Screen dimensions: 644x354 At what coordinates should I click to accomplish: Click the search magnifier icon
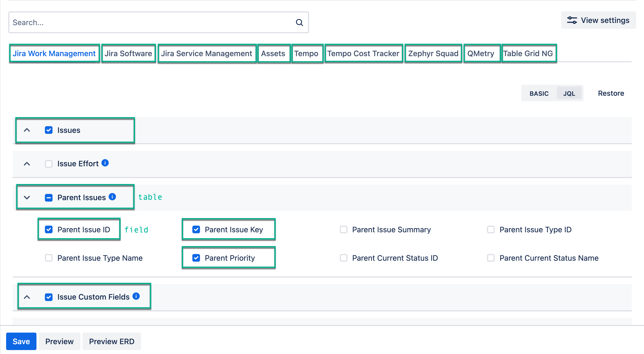point(299,22)
